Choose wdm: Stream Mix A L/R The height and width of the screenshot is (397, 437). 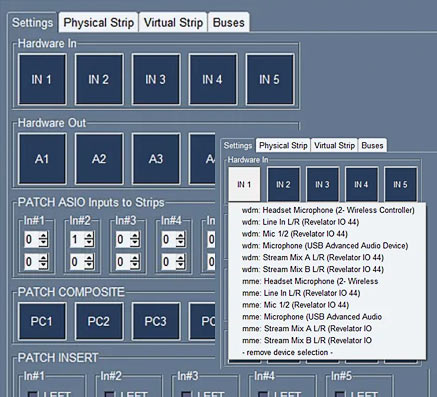327,257
